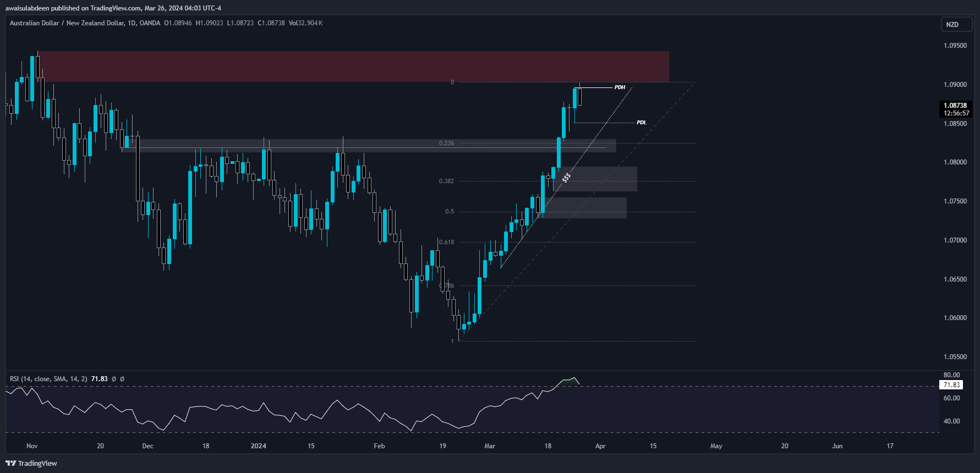Click the 1.09000 price axis label
Screen dimensions: 980x473
pos(955,85)
